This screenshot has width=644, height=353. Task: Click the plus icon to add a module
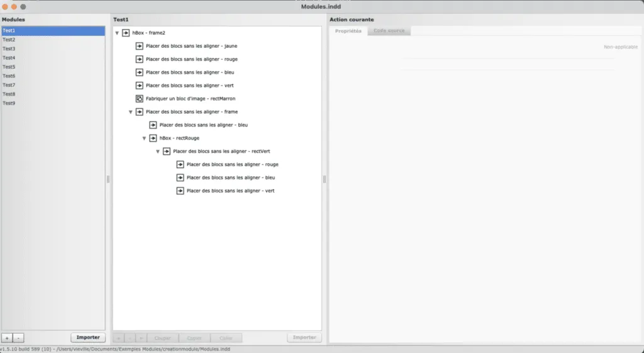point(6,338)
